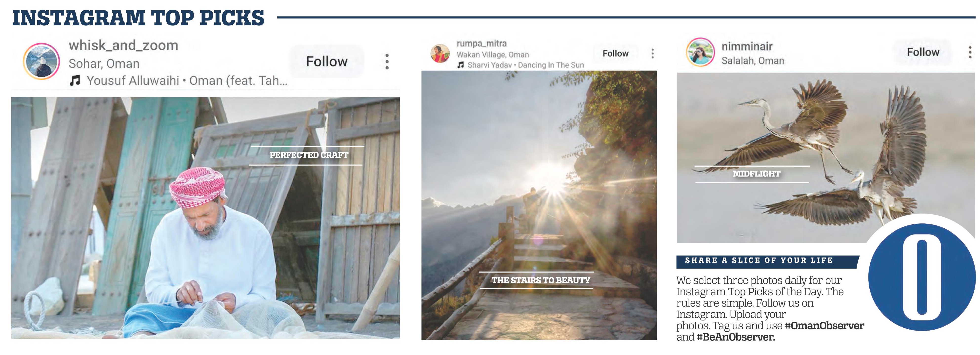
Task: Open more options for rumpa_mitra post
Action: pyautogui.click(x=652, y=53)
